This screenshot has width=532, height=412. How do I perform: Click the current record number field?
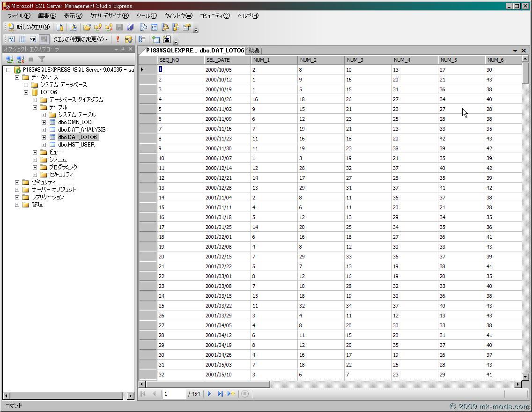point(174,394)
